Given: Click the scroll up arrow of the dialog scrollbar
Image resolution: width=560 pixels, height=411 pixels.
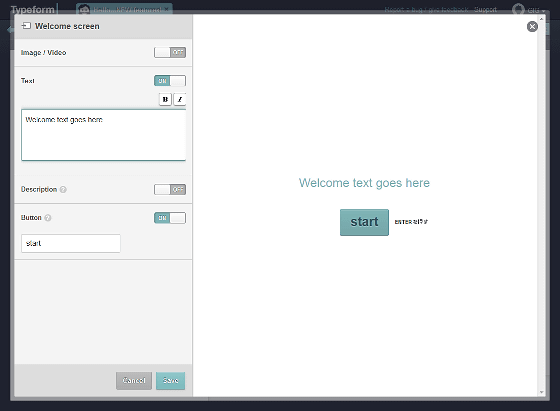Looking at the screenshot, I should tap(541, 19).
